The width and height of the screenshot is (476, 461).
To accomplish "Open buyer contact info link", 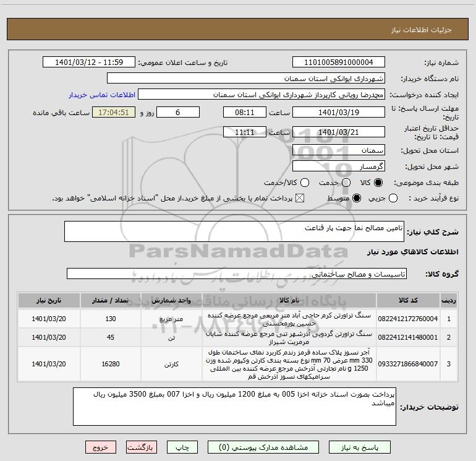I will (x=102, y=95).
